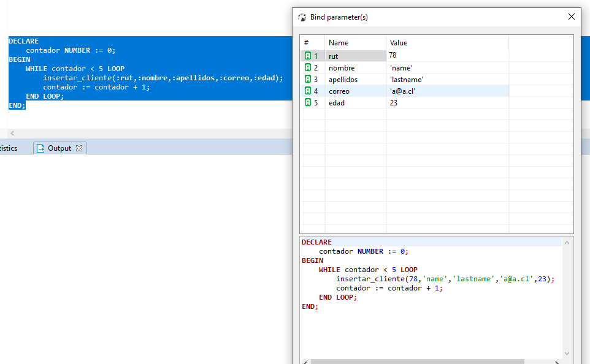Close the Output tab
This screenshot has height=364, width=590.
pos(79,148)
